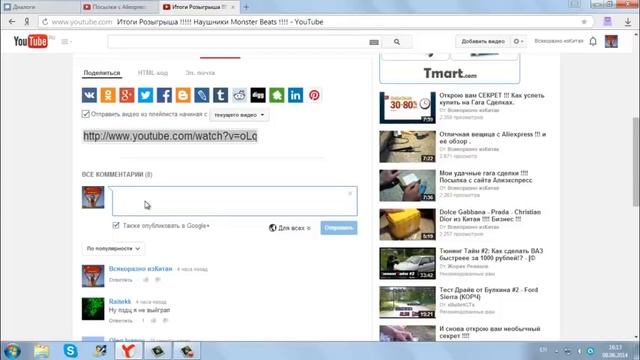This screenshot has width=640, height=360.
Task: Open File Explorer from taskbar
Action: 41,351
